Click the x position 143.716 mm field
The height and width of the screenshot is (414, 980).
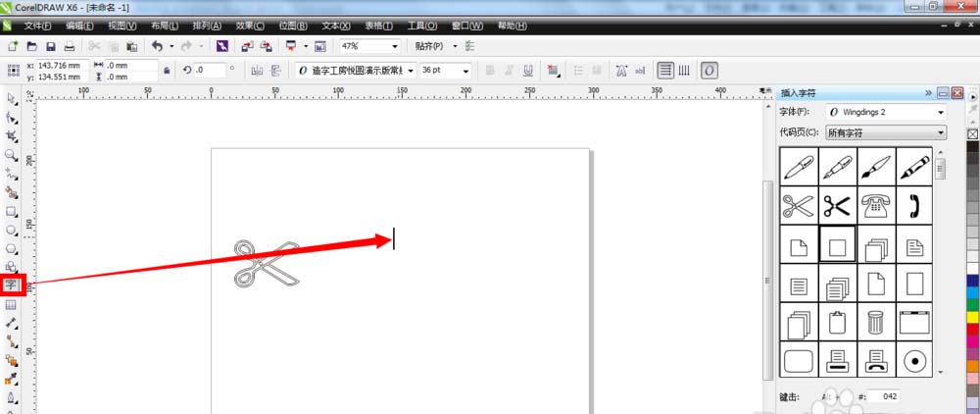click(x=62, y=65)
